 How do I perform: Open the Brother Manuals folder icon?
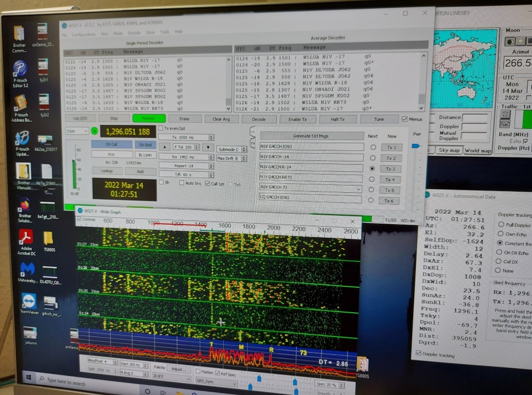point(23,175)
